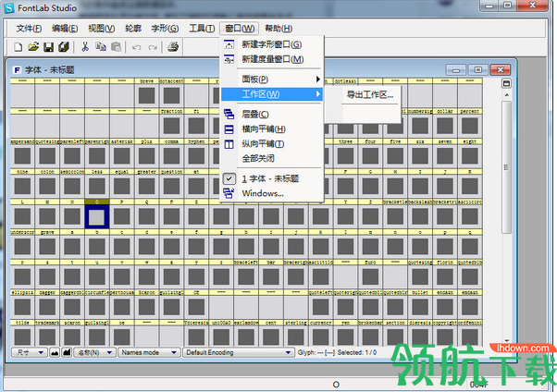Click the Paste clipboard icon
Screen dimensions: 557x392
[x=117, y=47]
